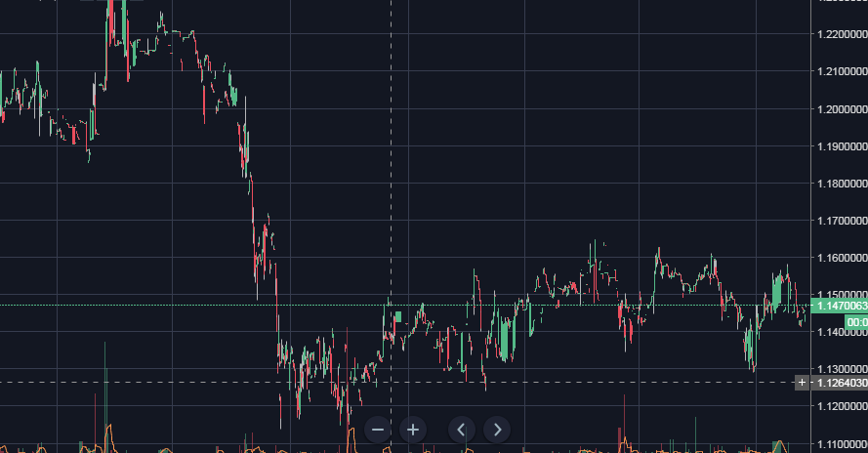Select current price label 1.1470063
868x453 pixels.
840,306
